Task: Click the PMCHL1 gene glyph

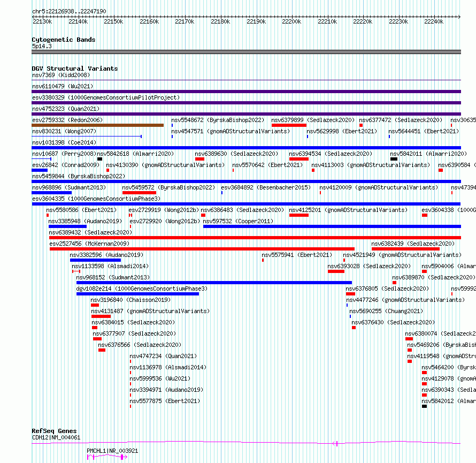Action: click(107, 457)
